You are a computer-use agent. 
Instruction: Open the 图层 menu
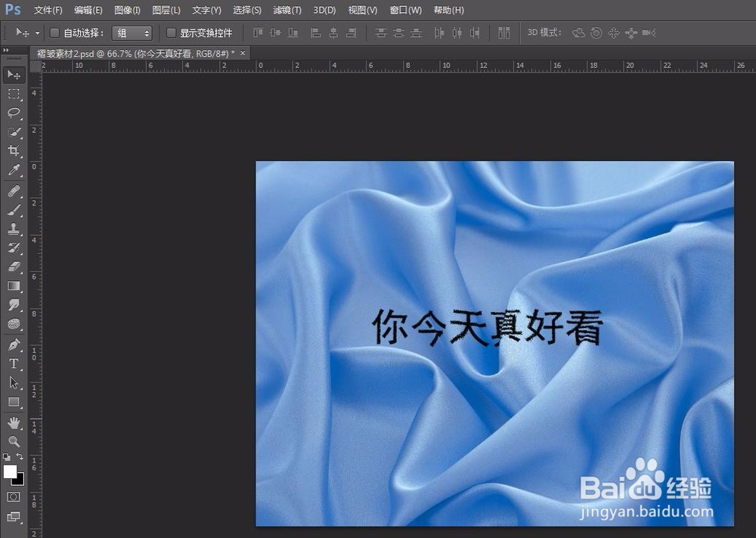[166, 10]
